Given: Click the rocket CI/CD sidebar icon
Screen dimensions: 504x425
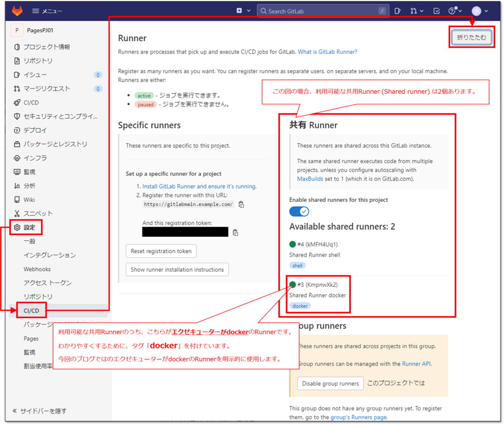Looking at the screenshot, I should click(x=17, y=102).
